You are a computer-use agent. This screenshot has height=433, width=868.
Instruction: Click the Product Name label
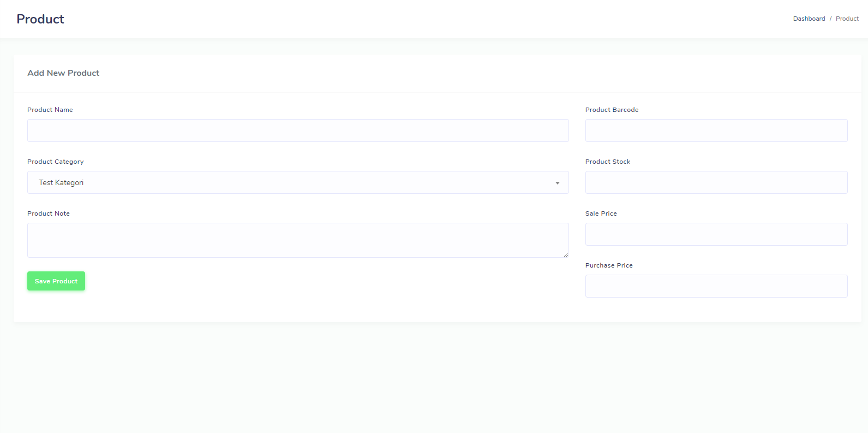[50, 110]
